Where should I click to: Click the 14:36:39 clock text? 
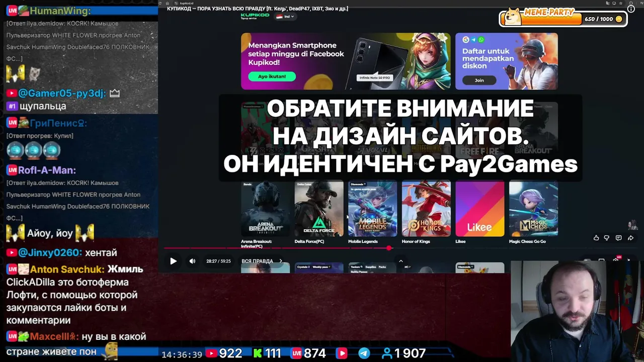182,354
